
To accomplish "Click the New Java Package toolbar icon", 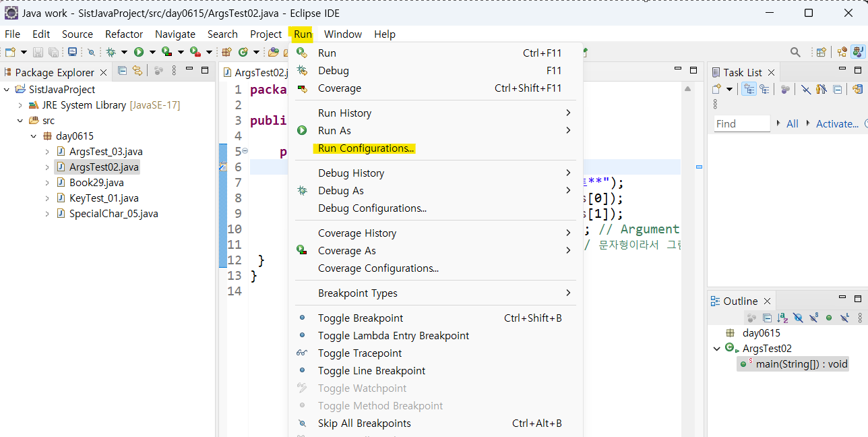I will 226,52.
